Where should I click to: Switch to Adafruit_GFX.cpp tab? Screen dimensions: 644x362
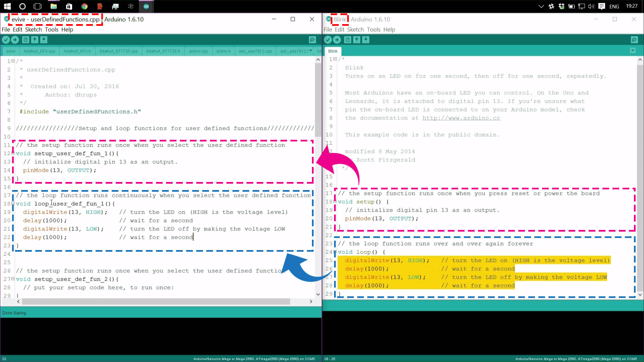click(39, 51)
